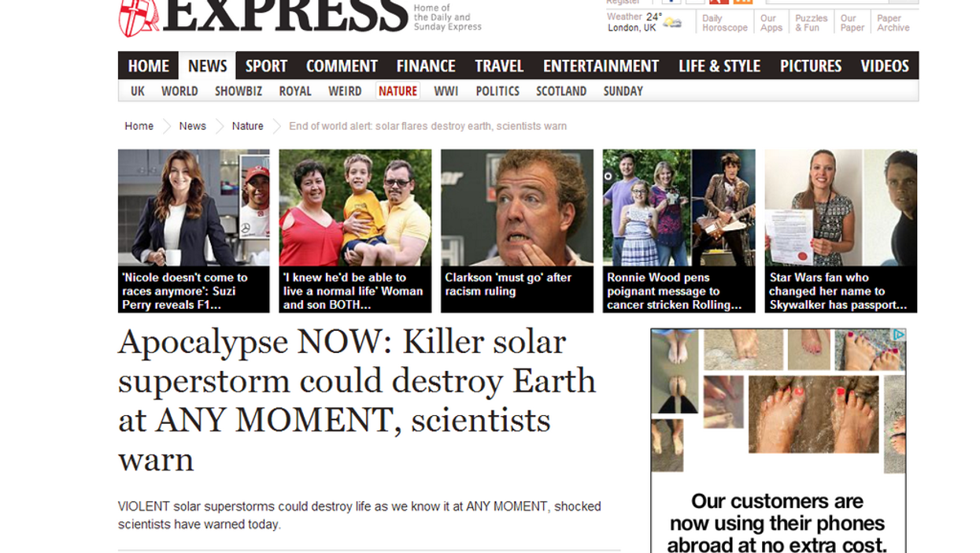This screenshot has width=980, height=553.
Task: Open the Scotland news subcategory
Action: pyautogui.click(x=561, y=91)
